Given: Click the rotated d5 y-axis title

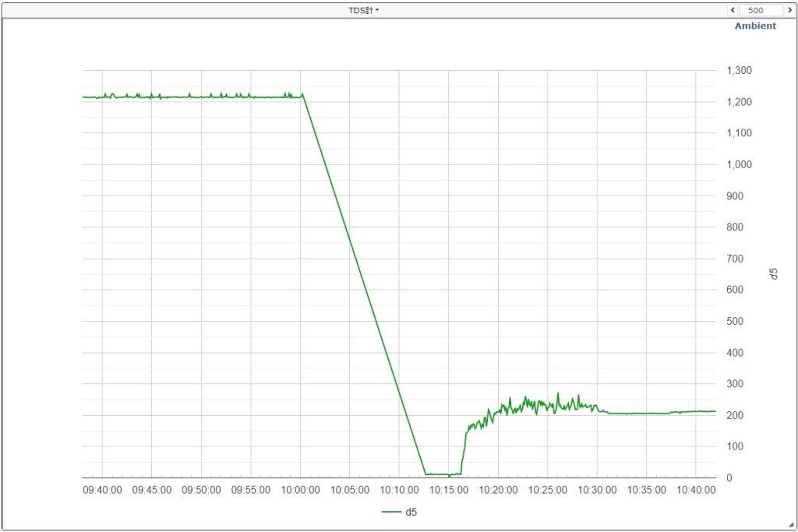Looking at the screenshot, I should click(773, 273).
